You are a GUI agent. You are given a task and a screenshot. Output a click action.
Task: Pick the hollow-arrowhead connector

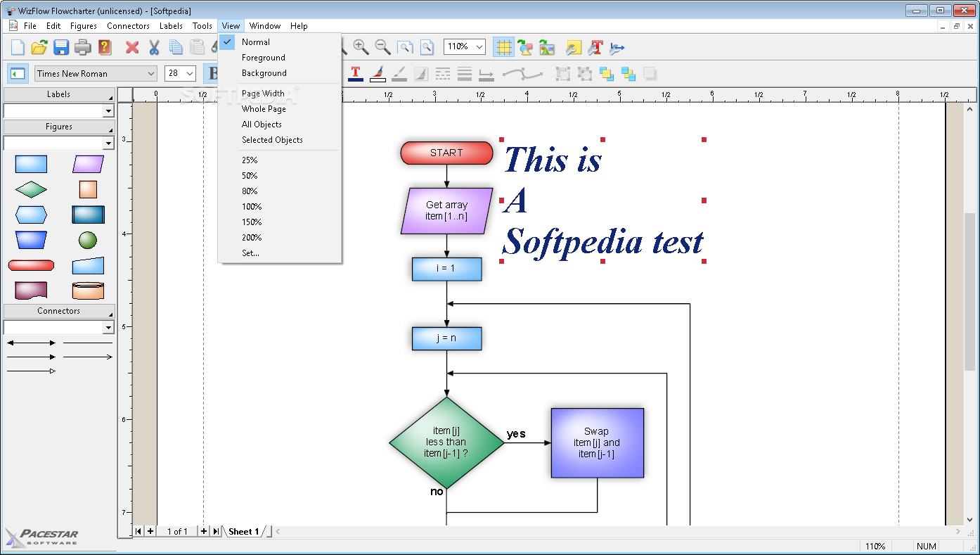31,371
